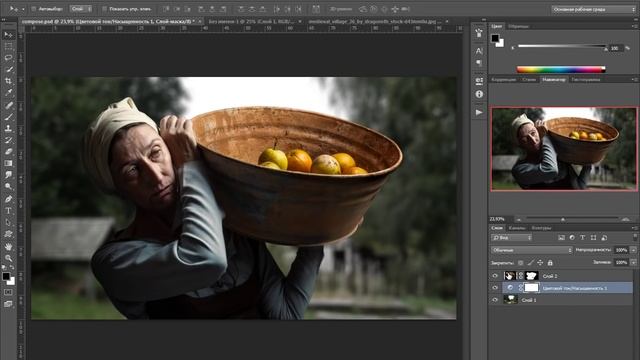Select the Gradient tool
The height and width of the screenshot is (360, 640).
click(8, 163)
